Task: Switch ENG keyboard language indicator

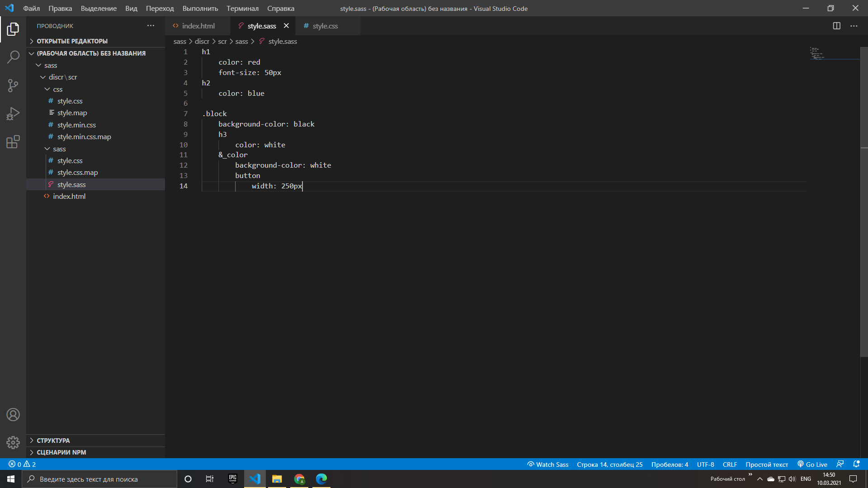Action: click(806, 479)
